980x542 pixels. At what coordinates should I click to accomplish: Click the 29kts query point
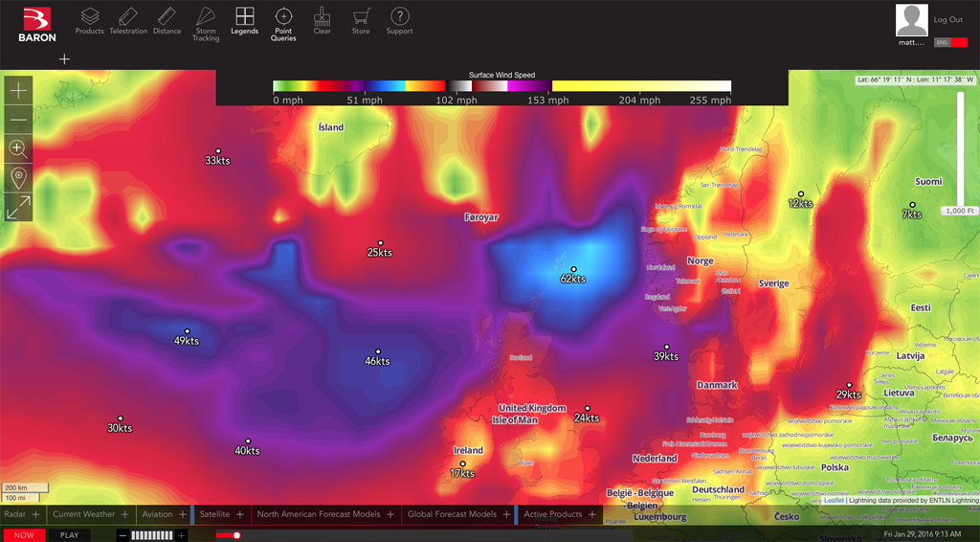click(x=849, y=385)
